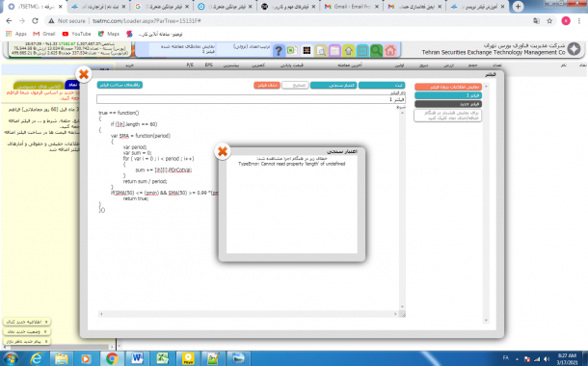Open a new browser tab

(518, 7)
